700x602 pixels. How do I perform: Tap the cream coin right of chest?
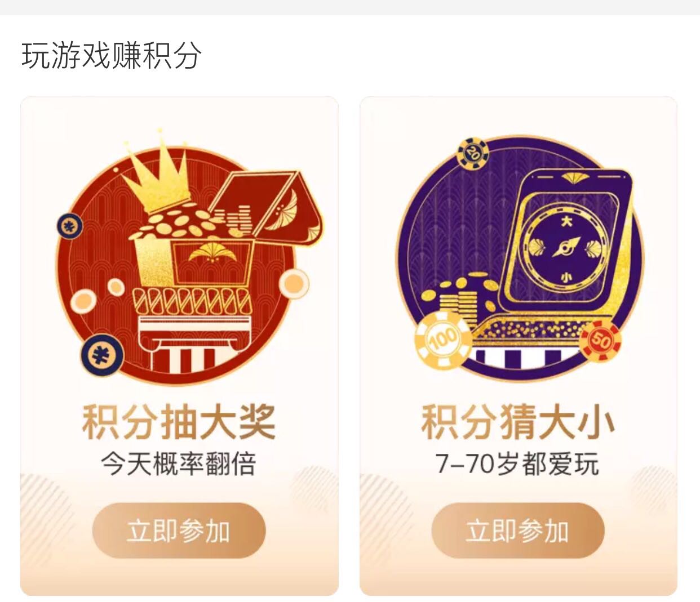294,283
